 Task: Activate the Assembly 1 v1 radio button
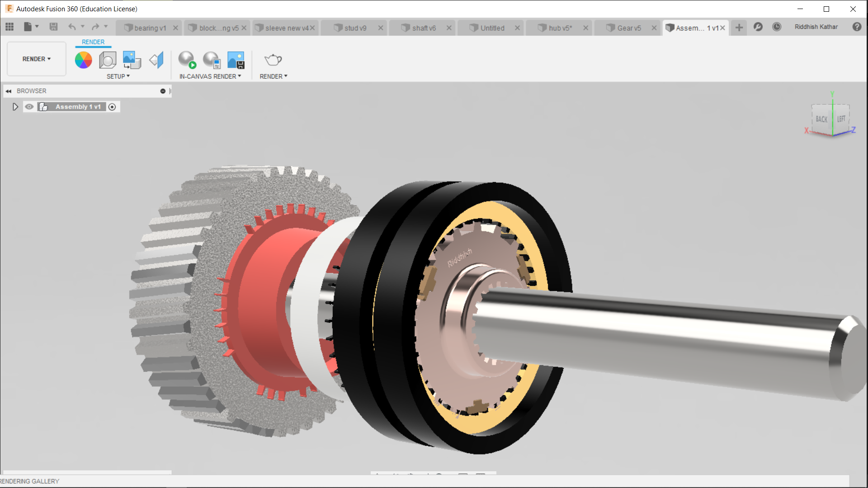[112, 107]
